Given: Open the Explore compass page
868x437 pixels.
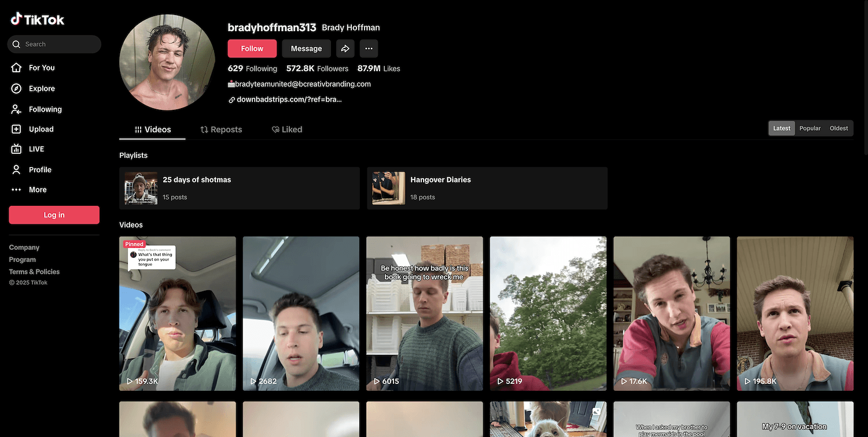Looking at the screenshot, I should tap(41, 88).
